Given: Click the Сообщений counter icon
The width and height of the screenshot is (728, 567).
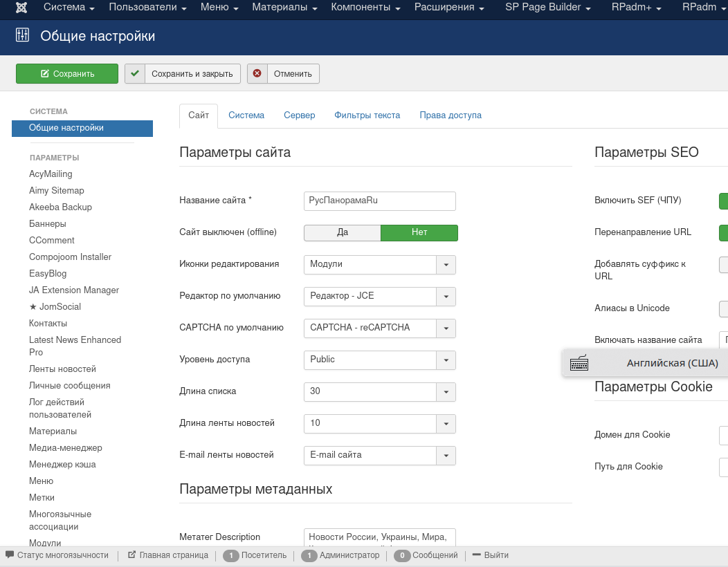Looking at the screenshot, I should pos(401,555).
